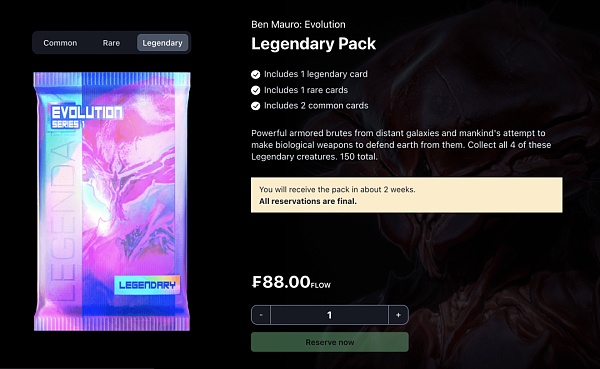Switch to the Rare pack tab
This screenshot has height=369, width=600.
[111, 43]
